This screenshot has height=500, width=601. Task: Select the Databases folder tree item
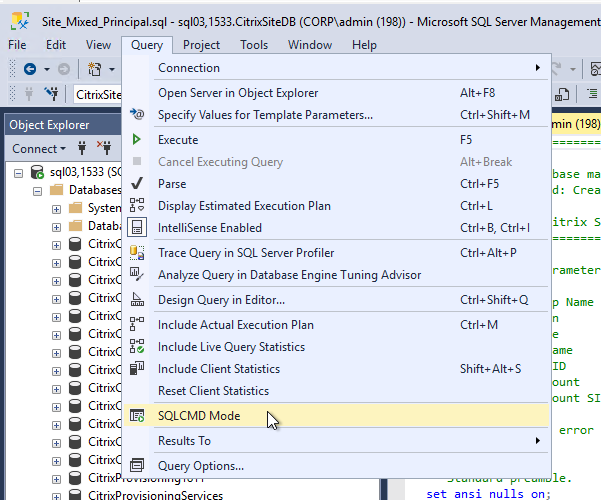(x=95, y=190)
